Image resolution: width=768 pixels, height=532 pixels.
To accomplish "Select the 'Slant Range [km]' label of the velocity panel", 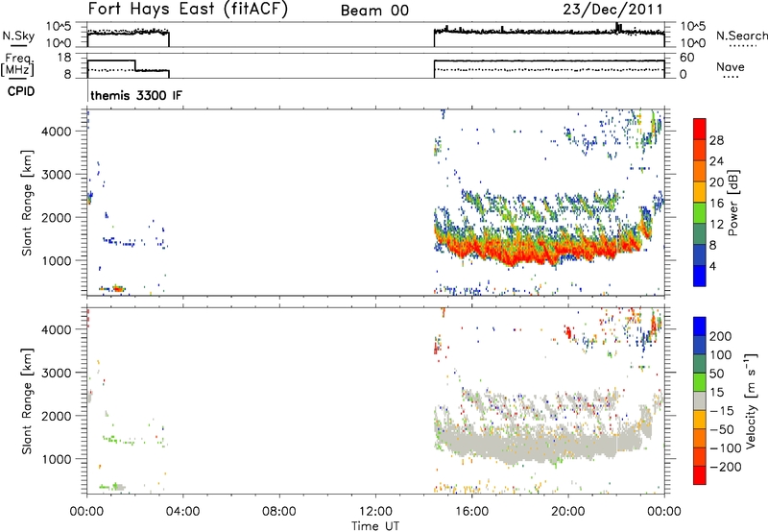I will click(x=27, y=401).
